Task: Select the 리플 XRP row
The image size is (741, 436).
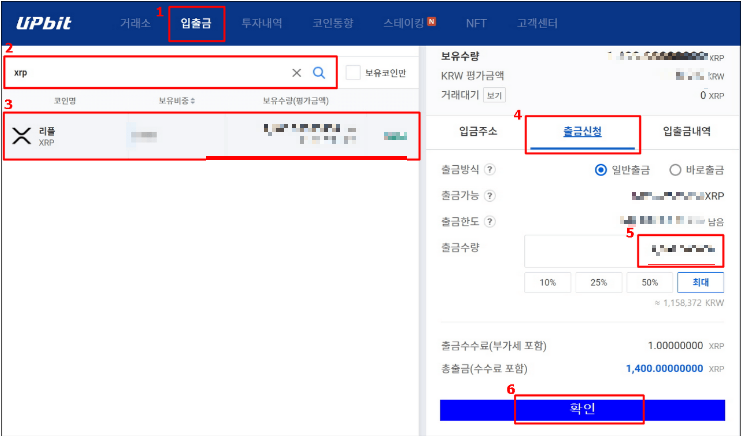Action: (211, 136)
